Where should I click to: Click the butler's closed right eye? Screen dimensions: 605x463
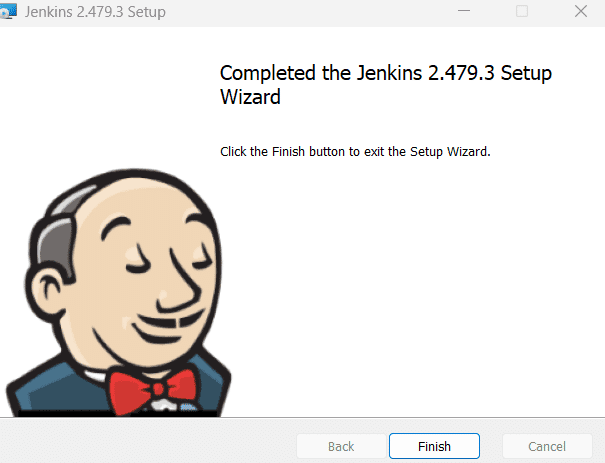(138, 265)
